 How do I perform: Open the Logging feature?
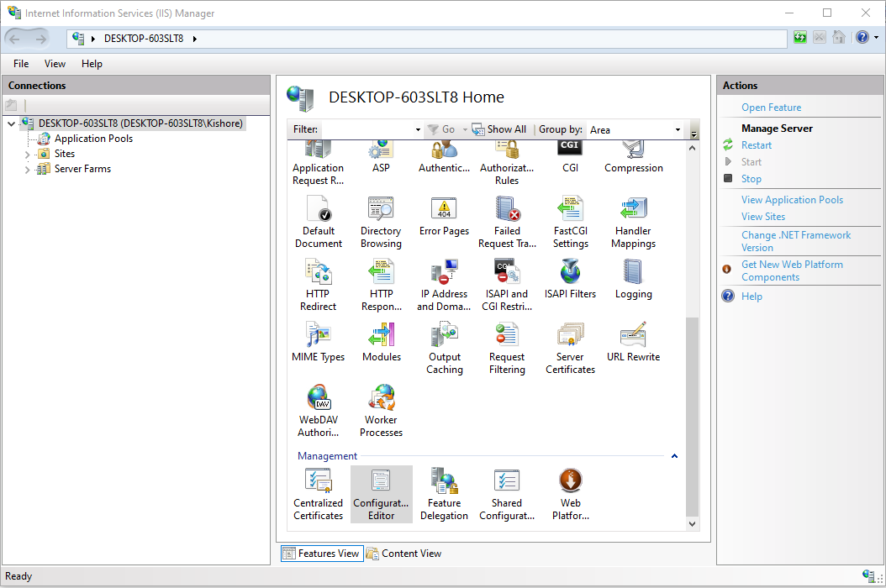[x=634, y=279]
